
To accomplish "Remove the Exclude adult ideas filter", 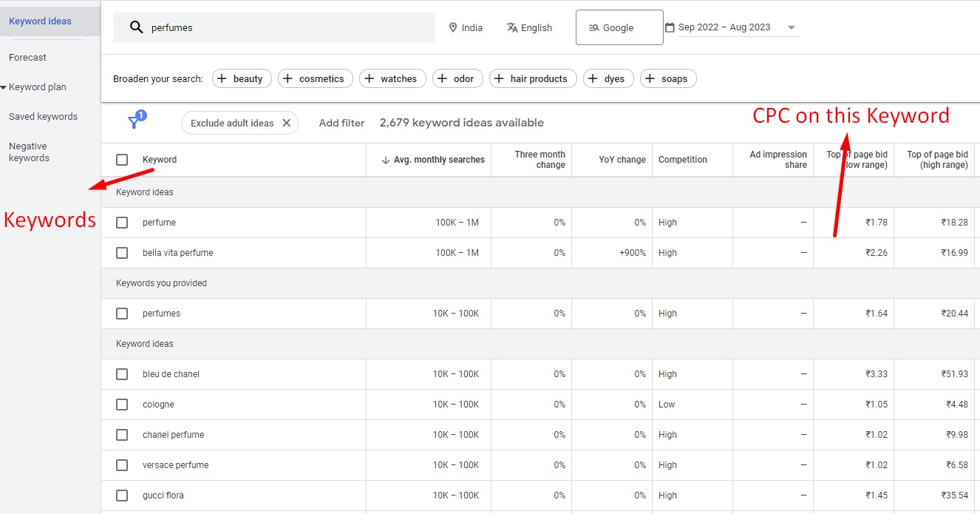I will coord(287,123).
